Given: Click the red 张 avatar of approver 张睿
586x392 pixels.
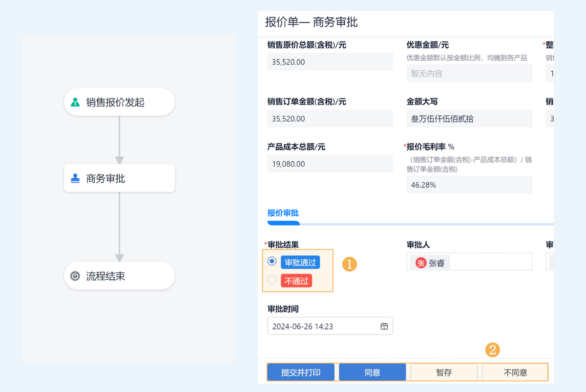Looking at the screenshot, I should (421, 263).
